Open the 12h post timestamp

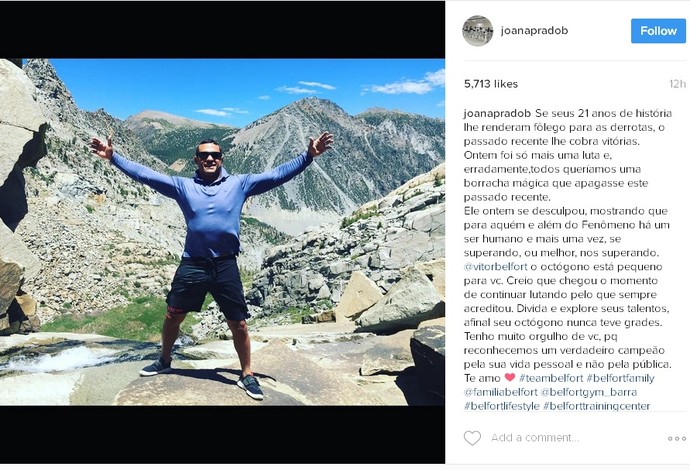point(677,84)
